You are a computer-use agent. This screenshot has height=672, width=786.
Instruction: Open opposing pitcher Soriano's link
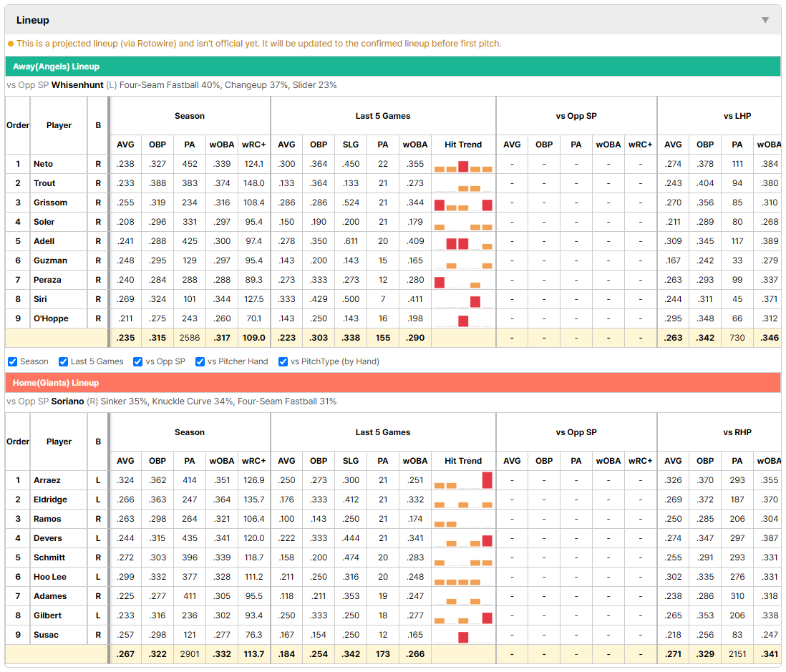68,401
